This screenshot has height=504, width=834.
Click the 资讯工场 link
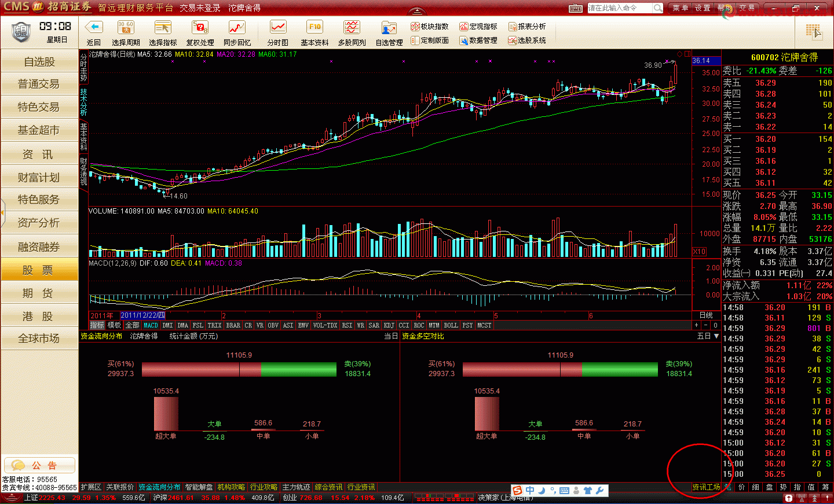click(706, 487)
